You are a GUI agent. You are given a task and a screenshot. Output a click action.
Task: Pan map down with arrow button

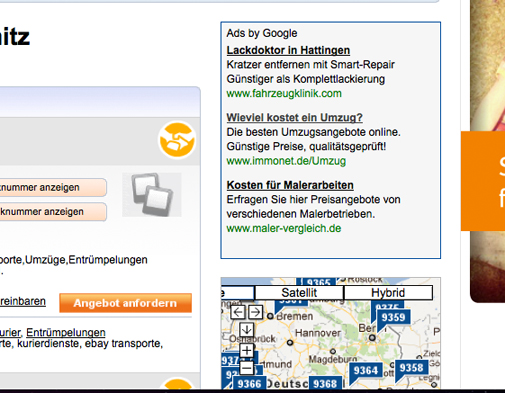click(247, 330)
